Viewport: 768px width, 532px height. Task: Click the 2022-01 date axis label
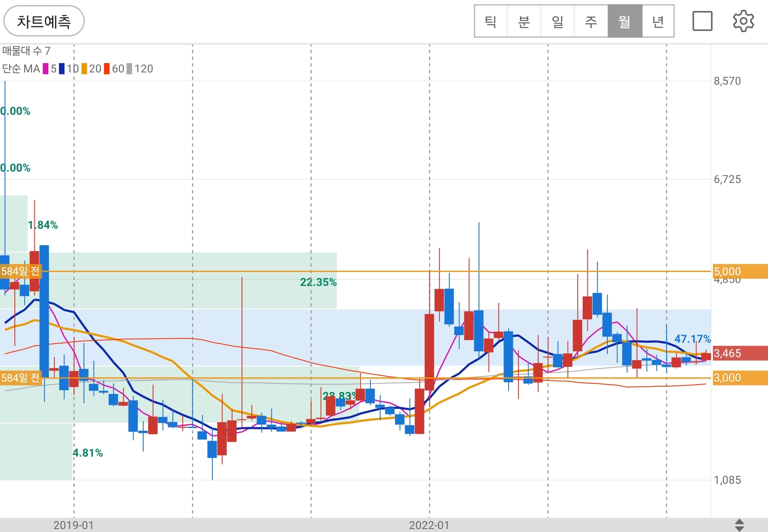(429, 525)
